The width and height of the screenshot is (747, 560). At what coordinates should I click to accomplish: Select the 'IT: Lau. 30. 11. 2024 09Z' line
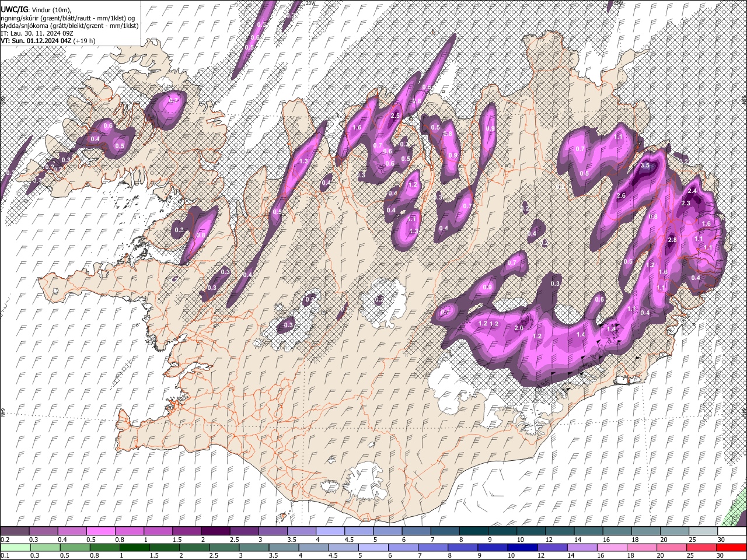(37, 33)
